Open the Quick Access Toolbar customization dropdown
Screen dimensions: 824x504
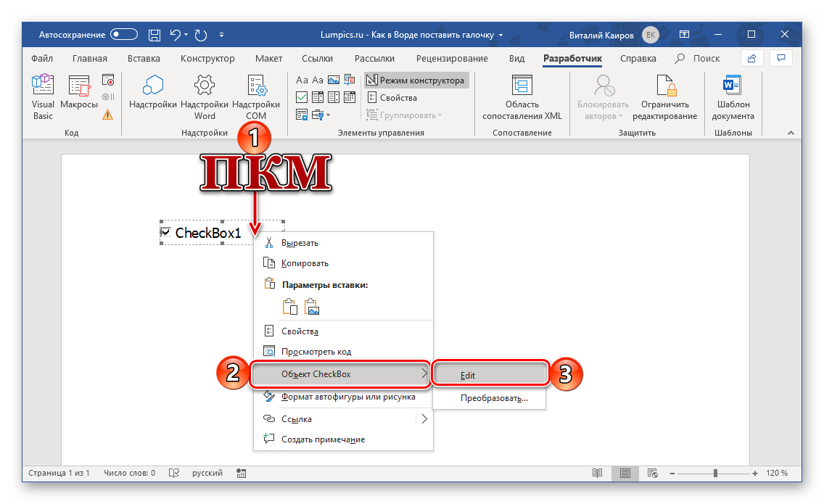pos(221,36)
